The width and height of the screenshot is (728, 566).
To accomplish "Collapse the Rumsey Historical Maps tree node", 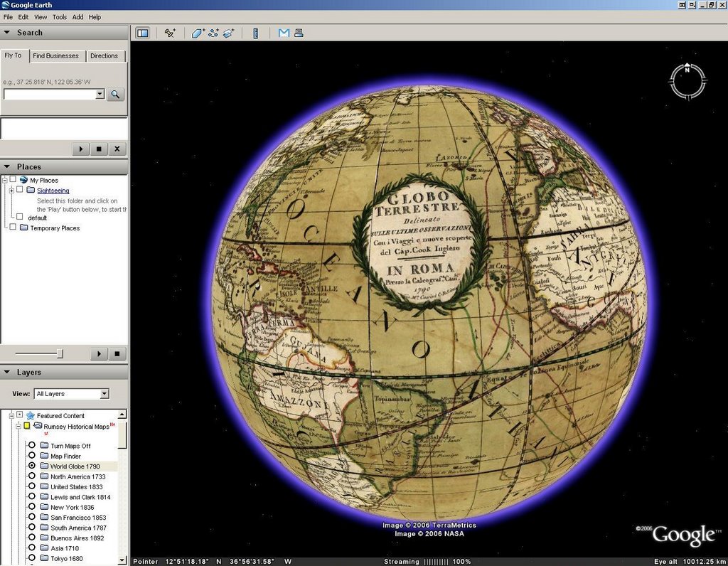I will point(18,426).
